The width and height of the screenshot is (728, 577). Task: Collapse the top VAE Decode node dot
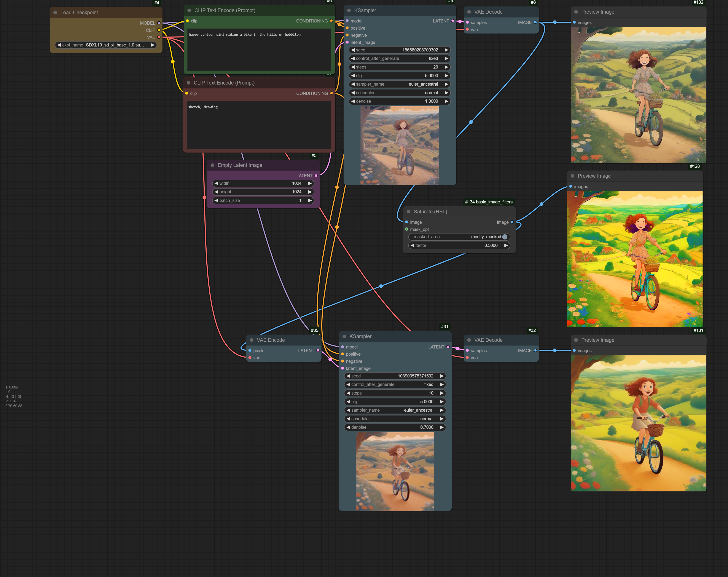coord(469,12)
